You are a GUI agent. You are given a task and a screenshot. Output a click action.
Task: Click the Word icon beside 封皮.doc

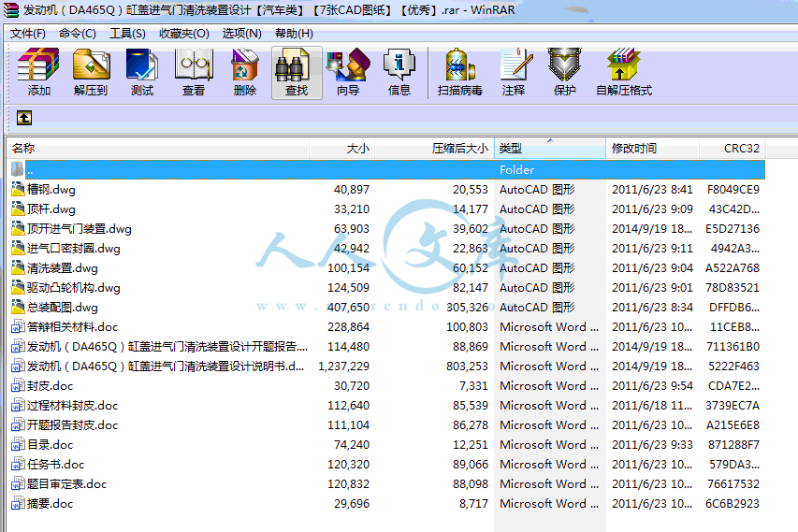(19, 385)
